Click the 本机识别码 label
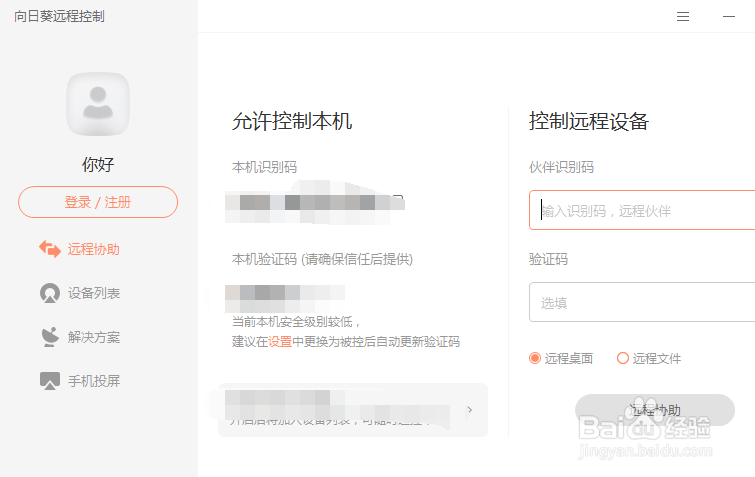The image size is (755, 477). pos(264,168)
